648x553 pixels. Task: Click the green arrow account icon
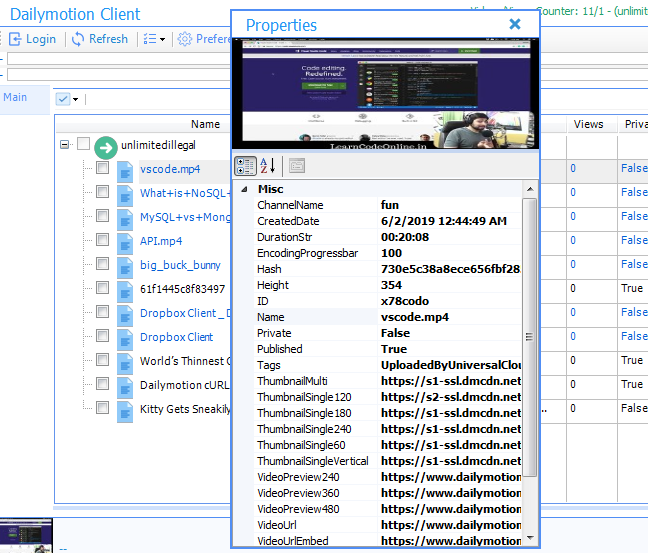[x=106, y=148]
